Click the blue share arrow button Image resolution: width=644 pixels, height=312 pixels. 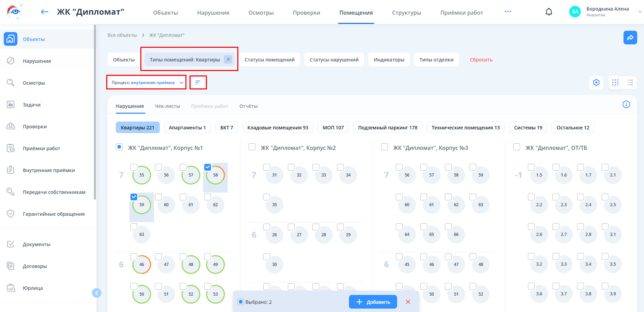(x=630, y=38)
